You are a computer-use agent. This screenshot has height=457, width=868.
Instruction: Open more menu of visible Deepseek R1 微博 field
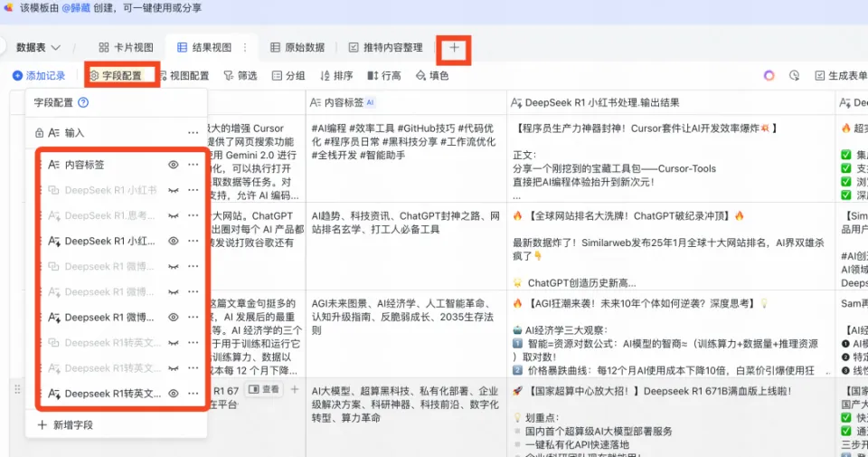193,318
